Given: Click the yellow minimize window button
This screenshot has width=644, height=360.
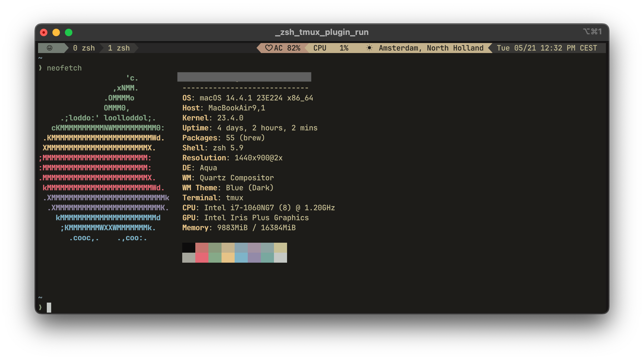Looking at the screenshot, I should tap(56, 32).
